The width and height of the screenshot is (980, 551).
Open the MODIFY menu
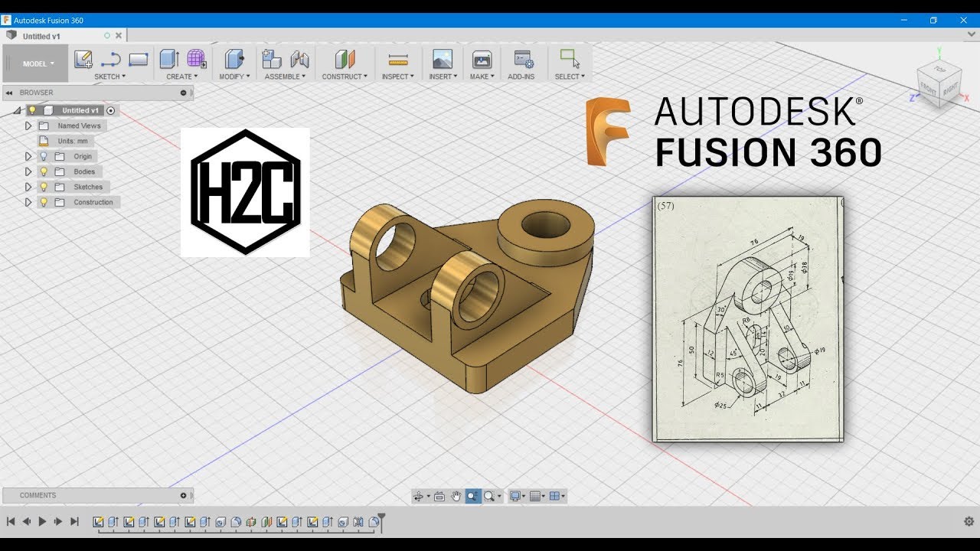pos(234,77)
